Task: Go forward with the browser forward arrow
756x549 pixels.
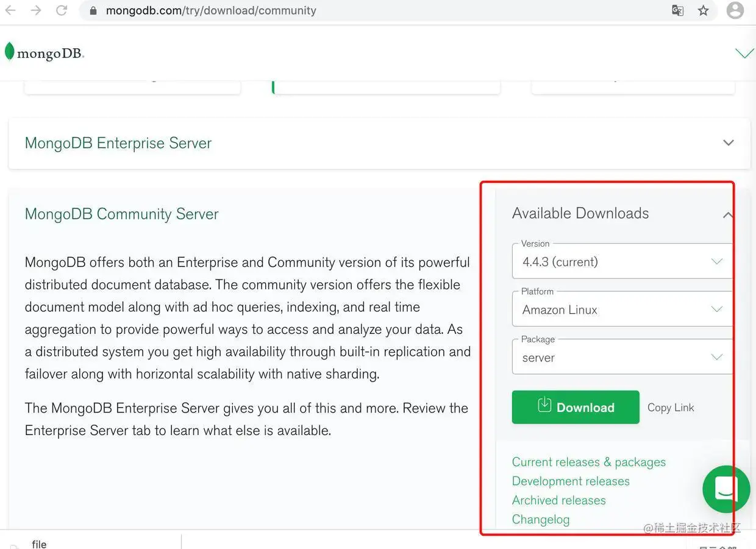Action: (x=36, y=10)
